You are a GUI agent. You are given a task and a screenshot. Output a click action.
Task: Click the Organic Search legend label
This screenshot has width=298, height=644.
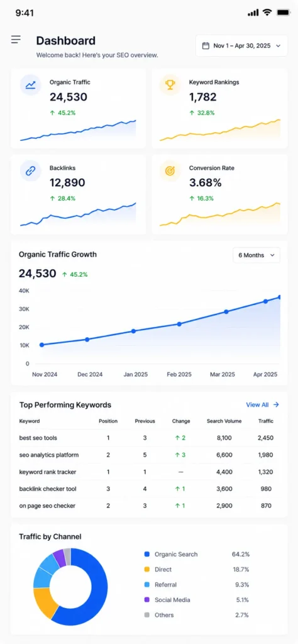176,555
